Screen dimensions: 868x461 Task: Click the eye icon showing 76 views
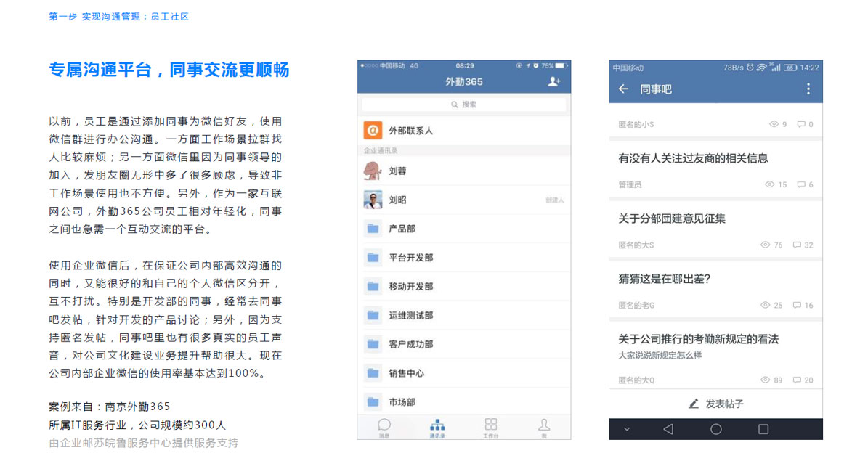click(766, 245)
